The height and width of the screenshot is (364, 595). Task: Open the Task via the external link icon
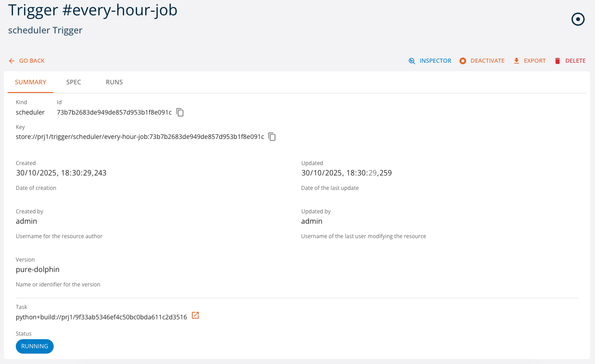(x=195, y=316)
